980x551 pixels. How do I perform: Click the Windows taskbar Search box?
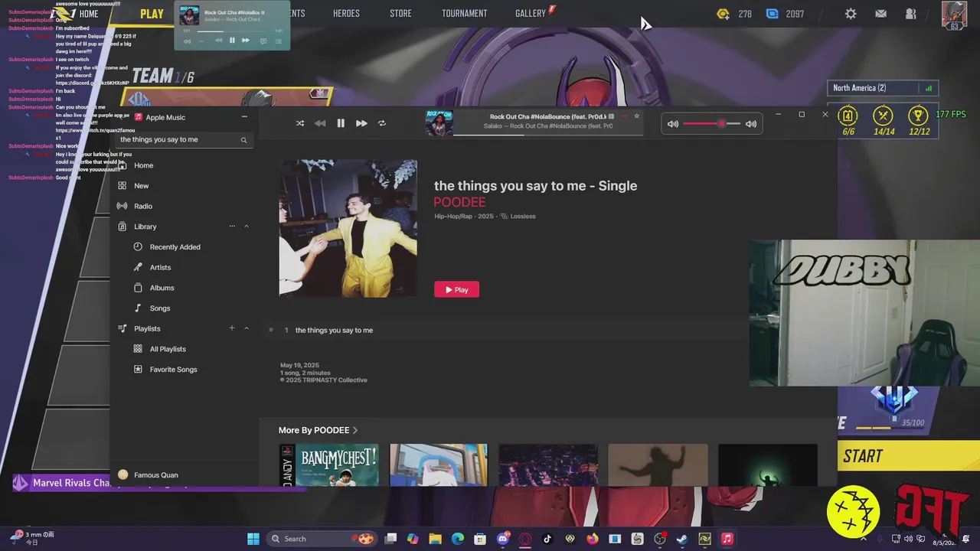322,539
